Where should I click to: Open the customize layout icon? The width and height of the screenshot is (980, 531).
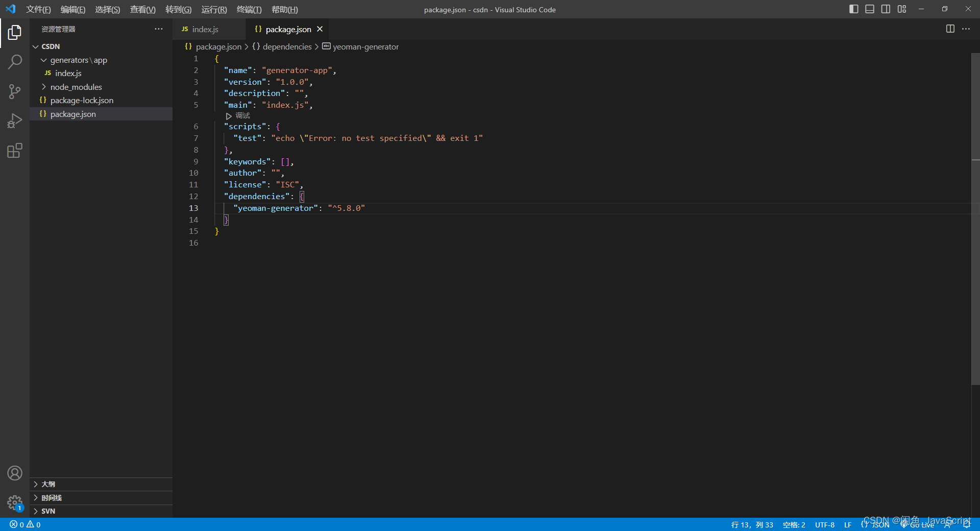pos(902,9)
